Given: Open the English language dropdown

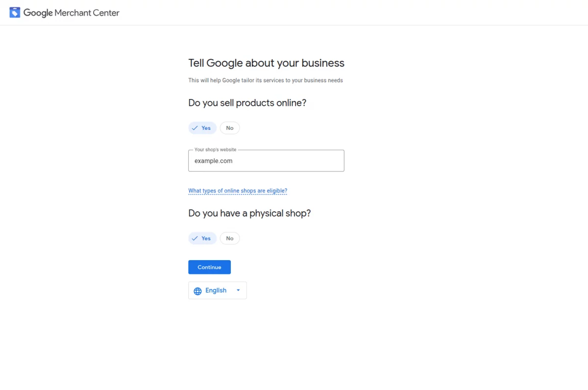Looking at the screenshot, I should 218,290.
